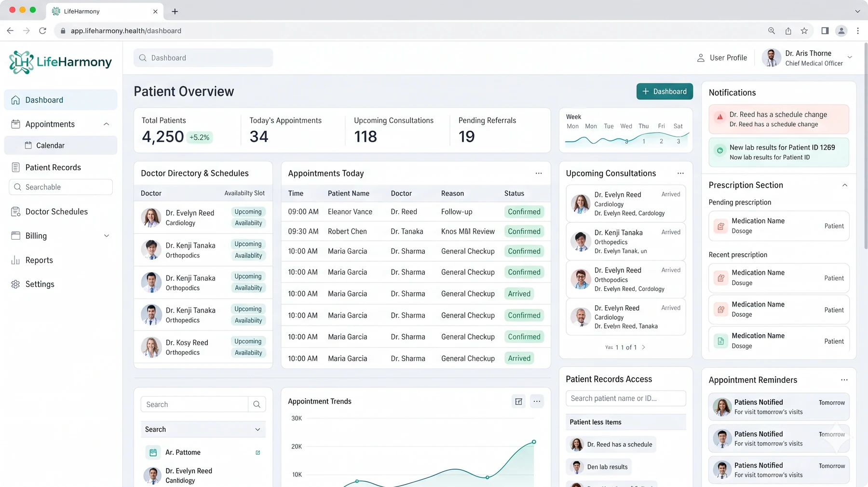Click the Reports bar chart icon
Image resolution: width=868 pixels, height=487 pixels.
(15, 260)
